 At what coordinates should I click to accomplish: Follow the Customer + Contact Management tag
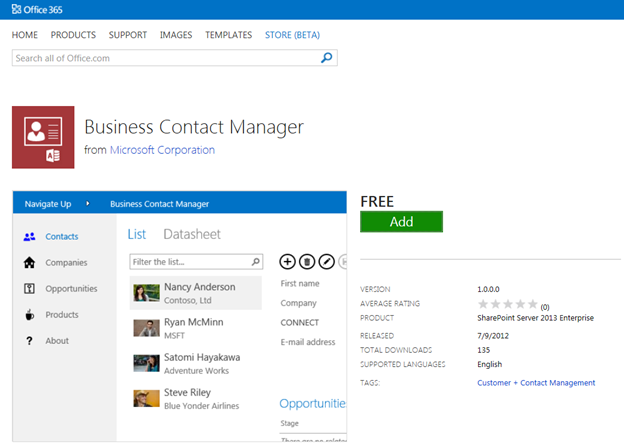(536, 383)
